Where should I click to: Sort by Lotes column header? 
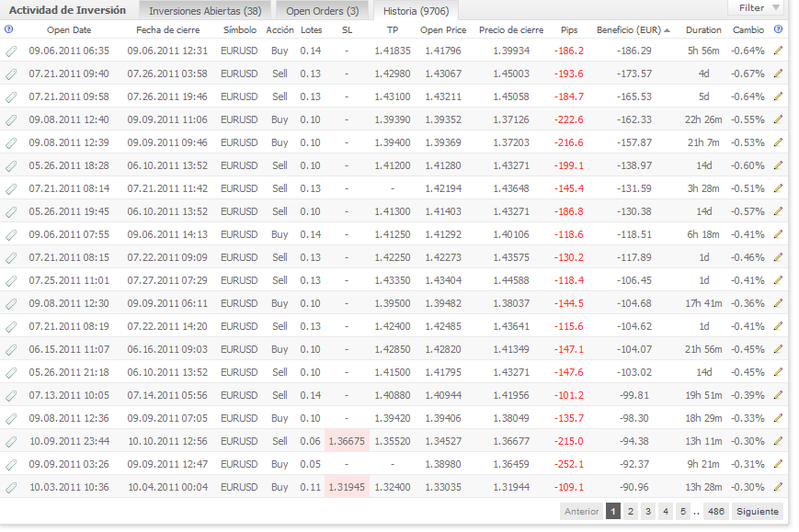tap(311, 30)
